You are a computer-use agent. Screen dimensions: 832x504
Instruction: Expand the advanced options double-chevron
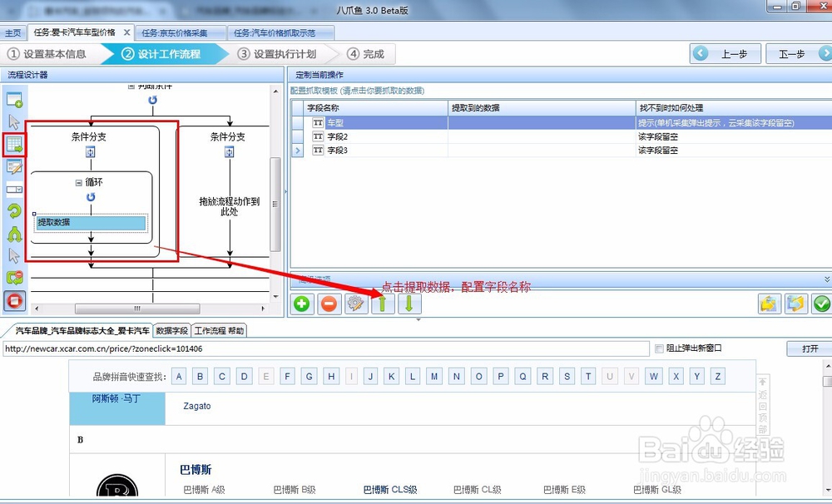point(827,279)
